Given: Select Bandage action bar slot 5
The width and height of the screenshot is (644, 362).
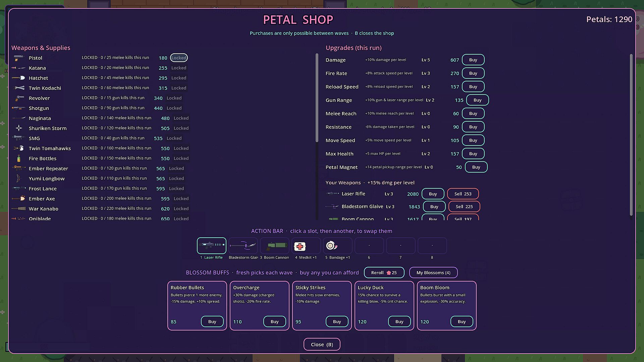Looking at the screenshot, I should (x=338, y=246).
